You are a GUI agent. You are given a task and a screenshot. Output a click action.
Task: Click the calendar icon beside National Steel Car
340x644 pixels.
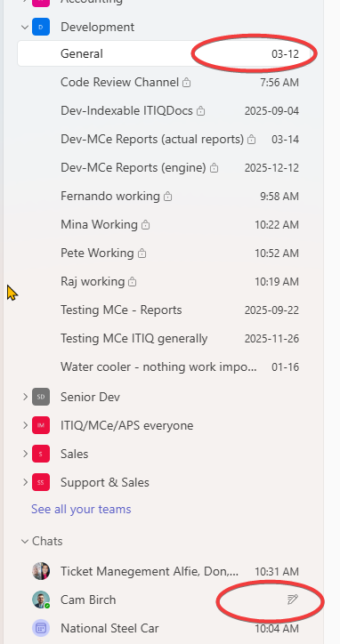coord(41,628)
